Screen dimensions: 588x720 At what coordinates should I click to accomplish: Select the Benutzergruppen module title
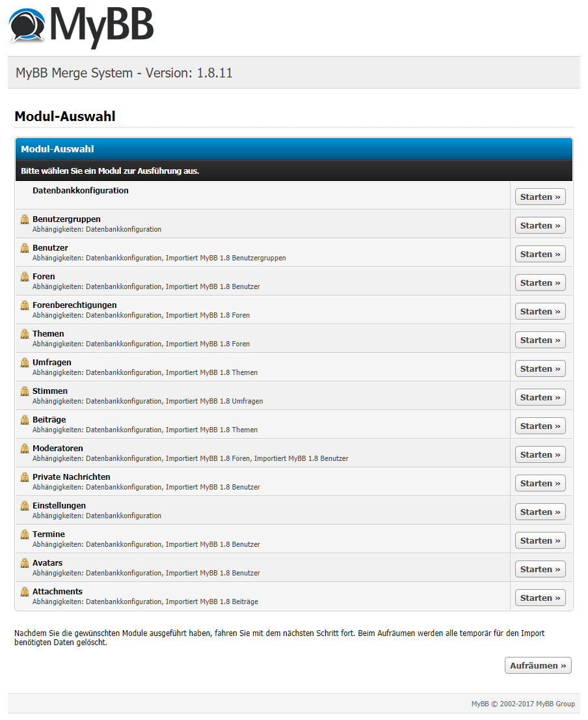tap(66, 219)
